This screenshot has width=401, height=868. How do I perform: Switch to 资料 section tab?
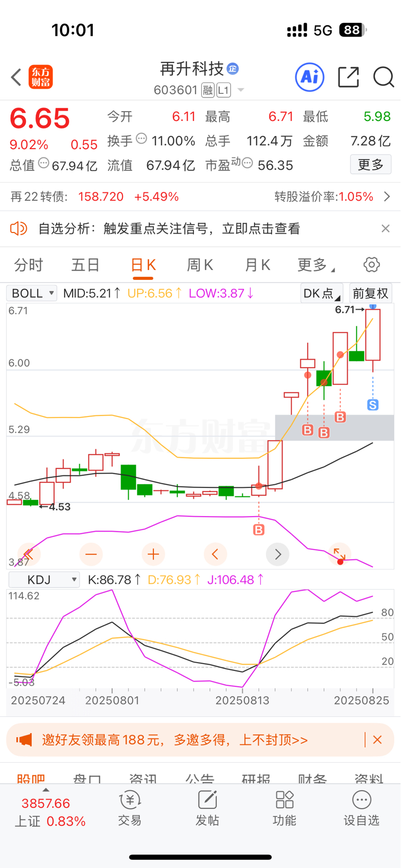click(369, 778)
